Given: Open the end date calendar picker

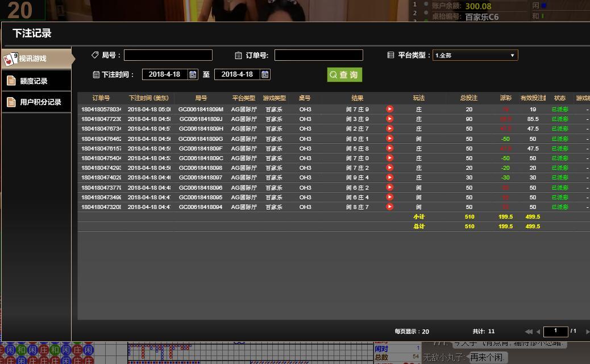Looking at the screenshot, I should pyautogui.click(x=265, y=74).
